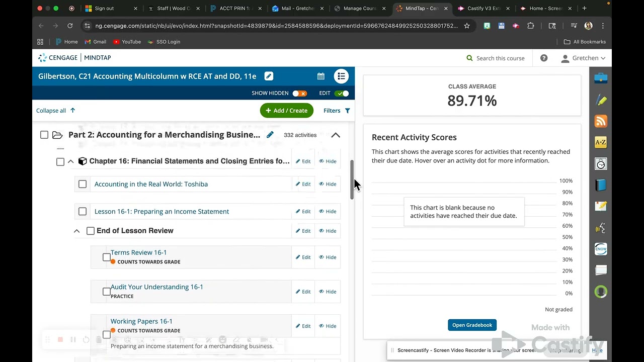Screen dimensions: 644x362
Task: Hide the Working Papers 16-1 activity
Action: click(x=328, y=326)
